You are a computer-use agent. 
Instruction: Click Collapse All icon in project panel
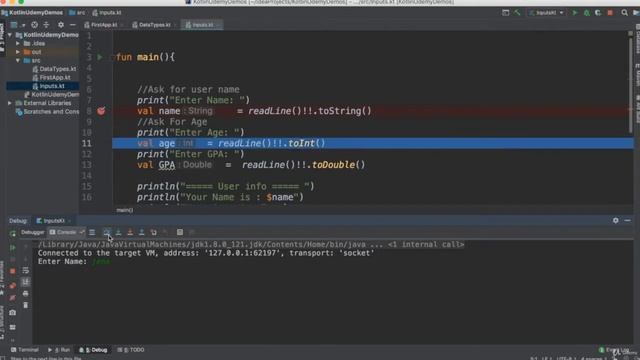click(46, 25)
